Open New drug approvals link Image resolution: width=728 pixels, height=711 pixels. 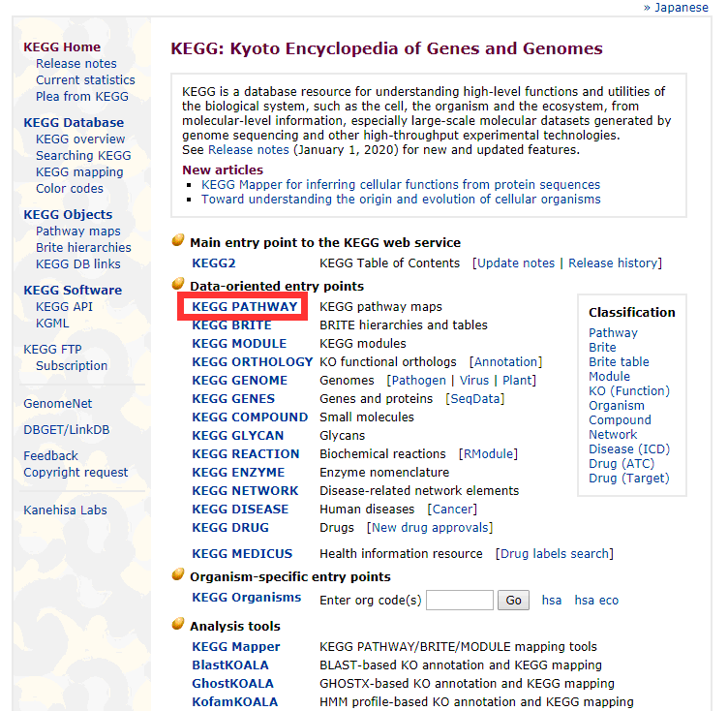click(430, 528)
